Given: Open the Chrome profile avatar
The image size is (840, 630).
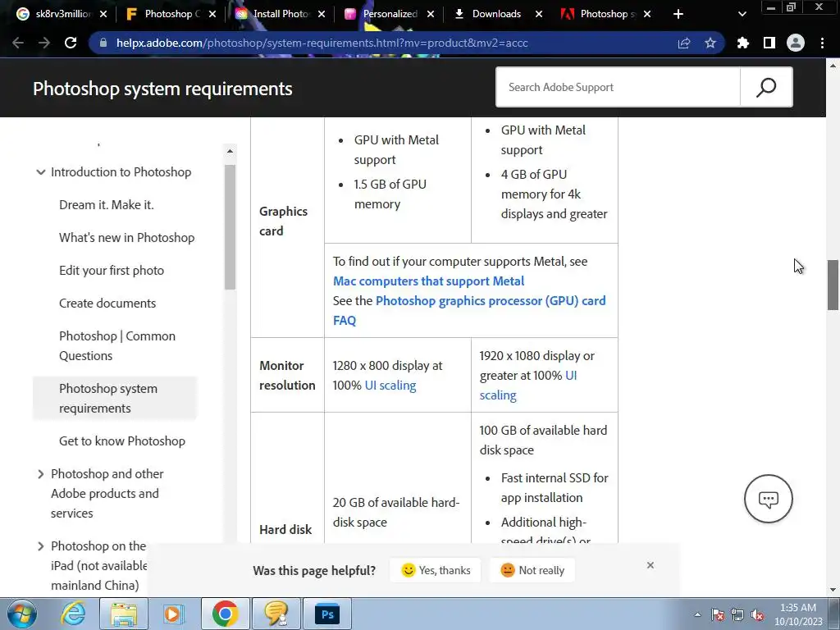Looking at the screenshot, I should (x=796, y=43).
